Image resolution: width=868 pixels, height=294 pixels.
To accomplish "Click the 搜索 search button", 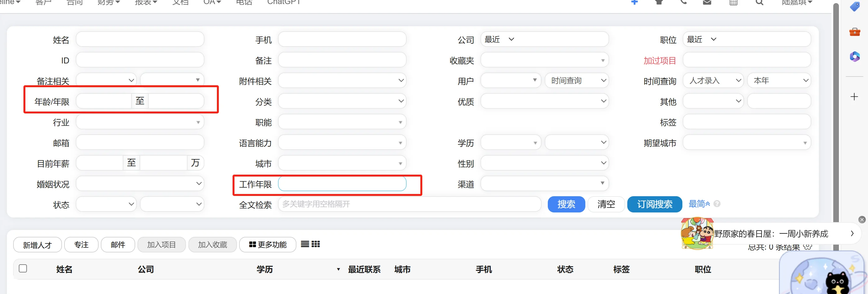I will click(566, 204).
